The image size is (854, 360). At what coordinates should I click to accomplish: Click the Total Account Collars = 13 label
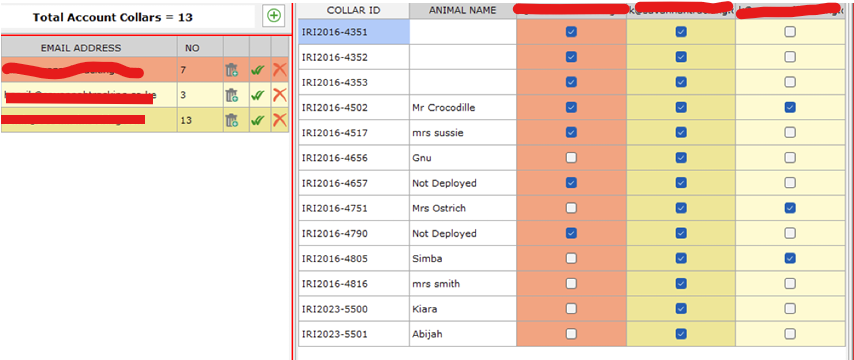click(x=113, y=17)
